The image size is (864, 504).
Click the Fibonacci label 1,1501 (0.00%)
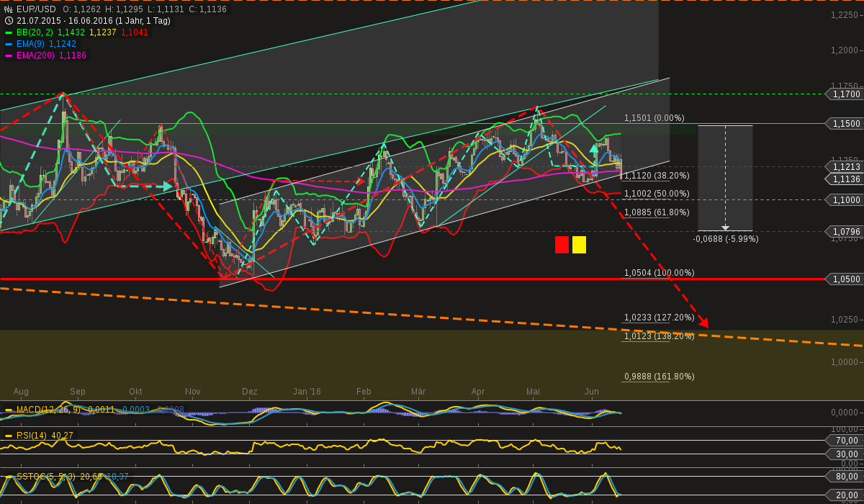pos(654,118)
